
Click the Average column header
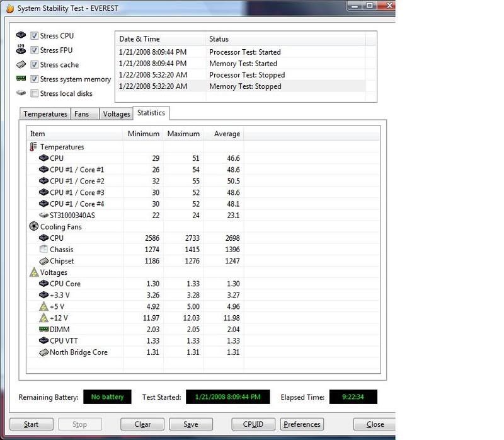click(224, 134)
